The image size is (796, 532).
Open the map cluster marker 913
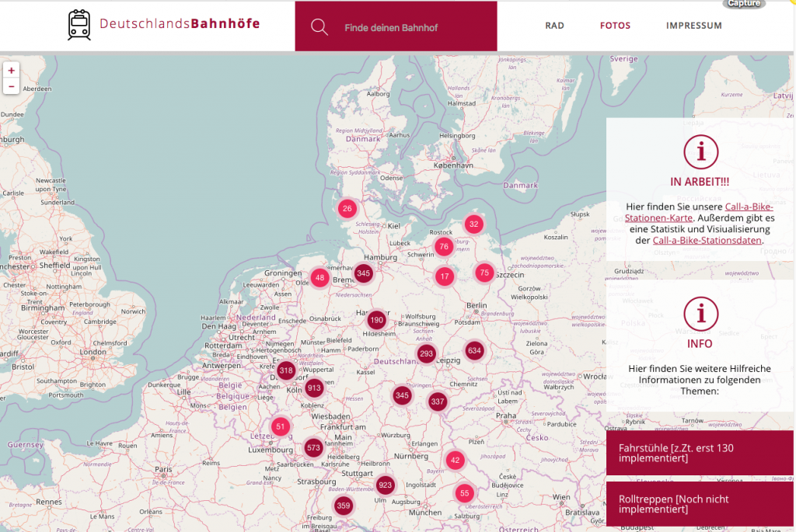point(314,388)
